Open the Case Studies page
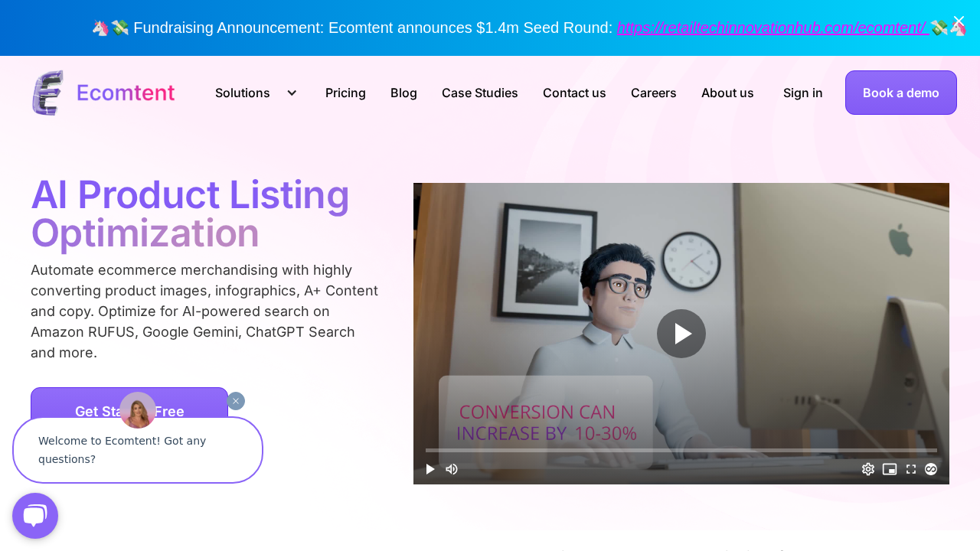This screenshot has width=980, height=551. [x=480, y=93]
